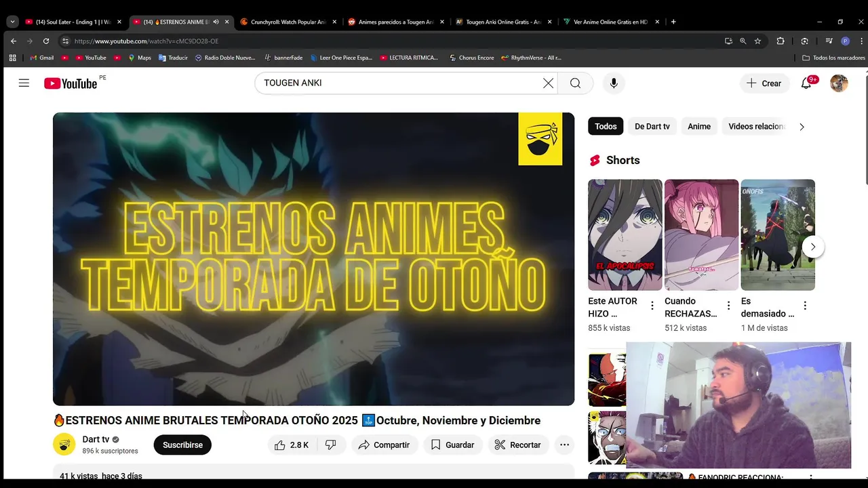Switch to Ver Anime Online Gratis tab
Screen dimensions: 868x488
(x=611, y=22)
